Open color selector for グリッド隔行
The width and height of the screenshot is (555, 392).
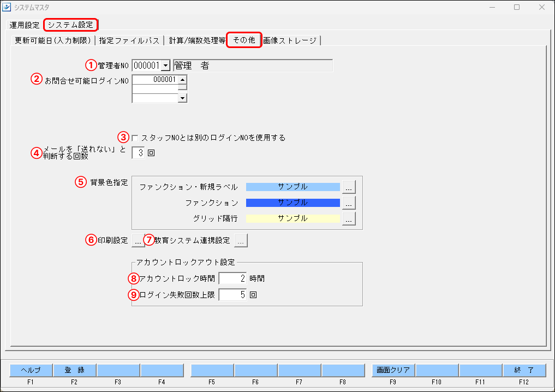point(349,218)
